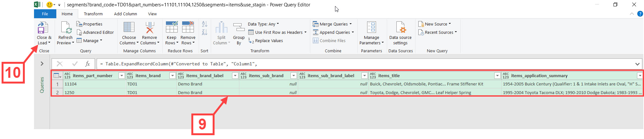Viewport: 644px width, 139px height.
Task: Click the Keep Rows icon
Action: click(x=172, y=27)
